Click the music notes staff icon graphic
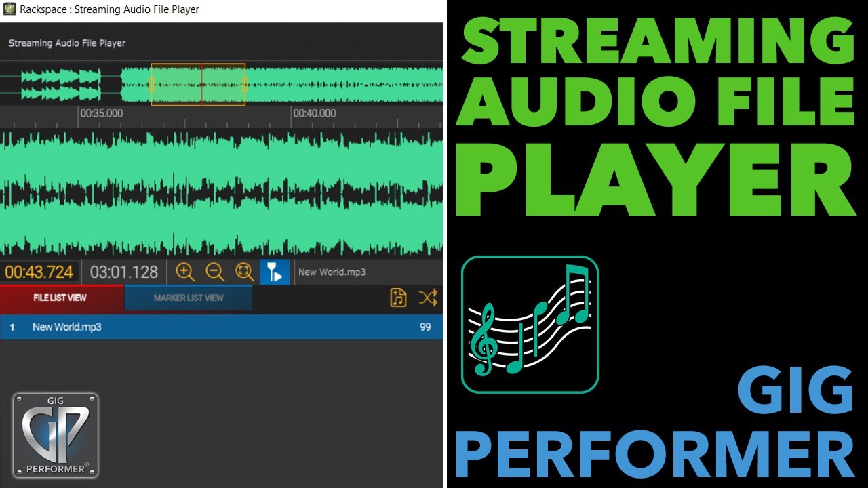Viewport: 868px width, 488px height. [x=530, y=324]
